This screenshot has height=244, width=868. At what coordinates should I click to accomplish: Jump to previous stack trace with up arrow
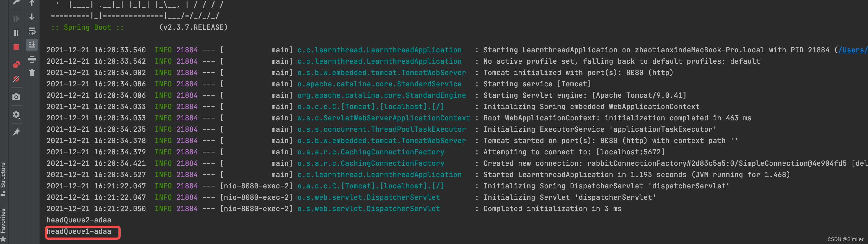pyautogui.click(x=32, y=3)
